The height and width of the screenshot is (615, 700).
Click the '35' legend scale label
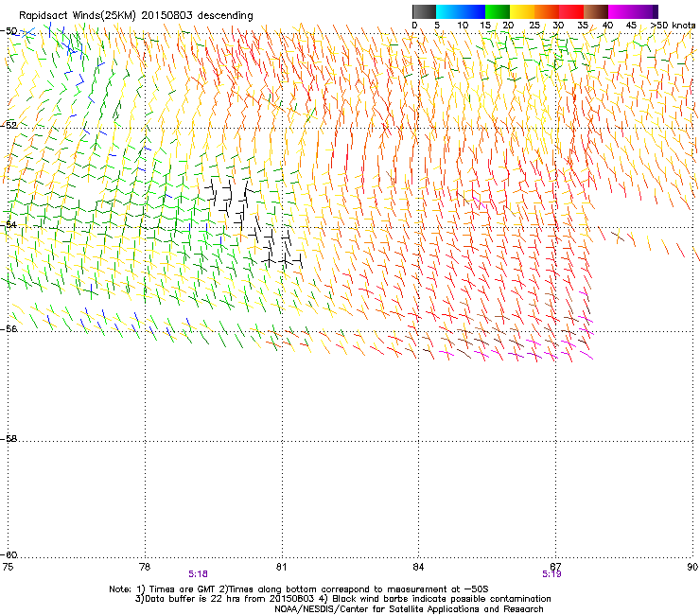[x=583, y=26]
